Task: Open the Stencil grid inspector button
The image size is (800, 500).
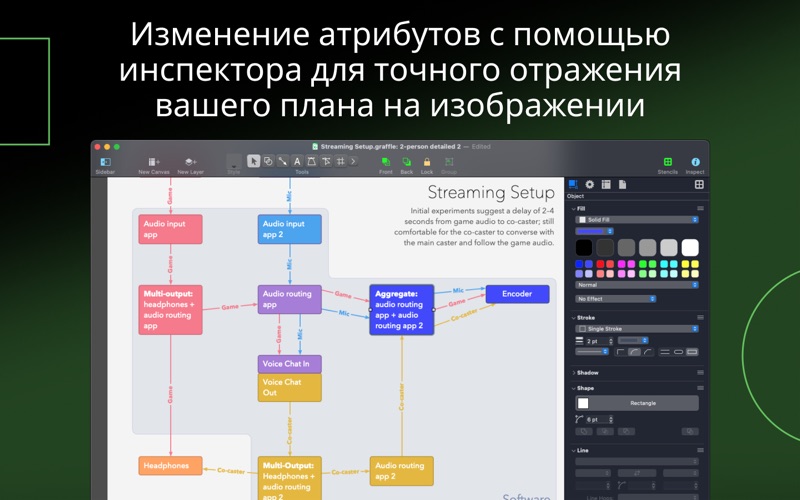Action: pos(699,184)
